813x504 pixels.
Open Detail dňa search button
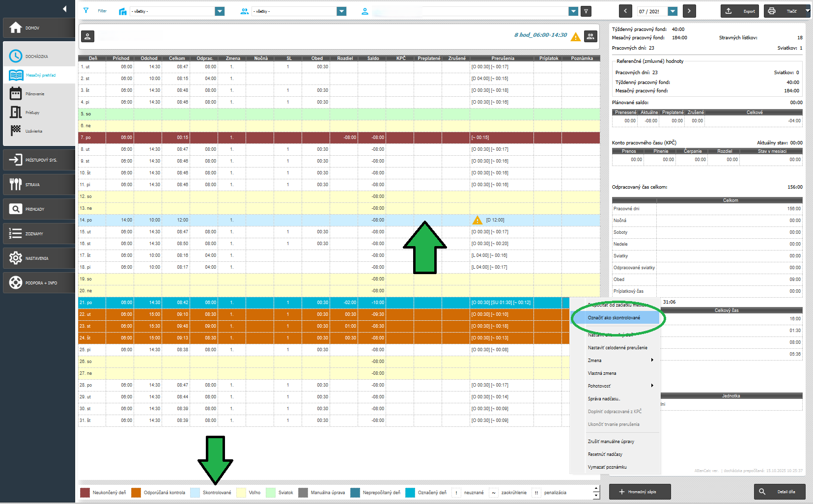pos(780,492)
